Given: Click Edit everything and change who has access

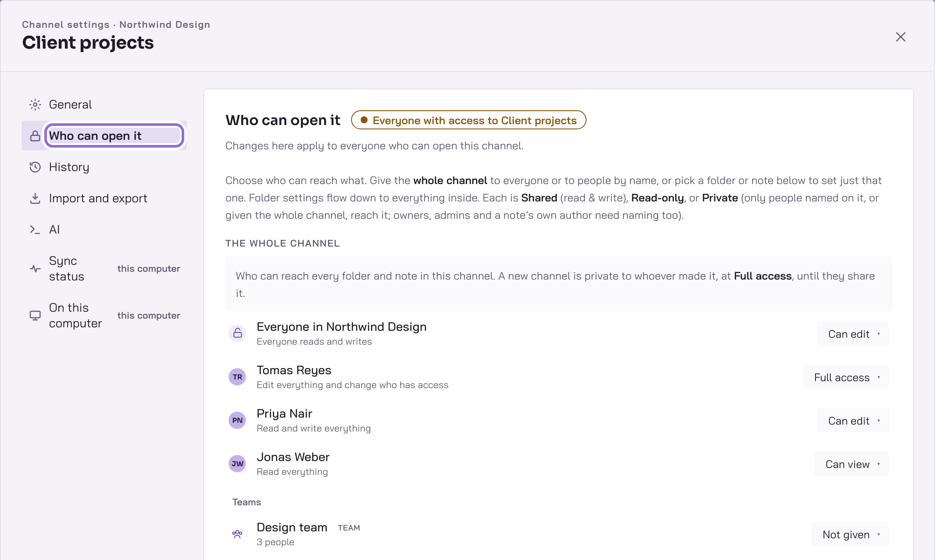Looking at the screenshot, I should pyautogui.click(x=352, y=385).
